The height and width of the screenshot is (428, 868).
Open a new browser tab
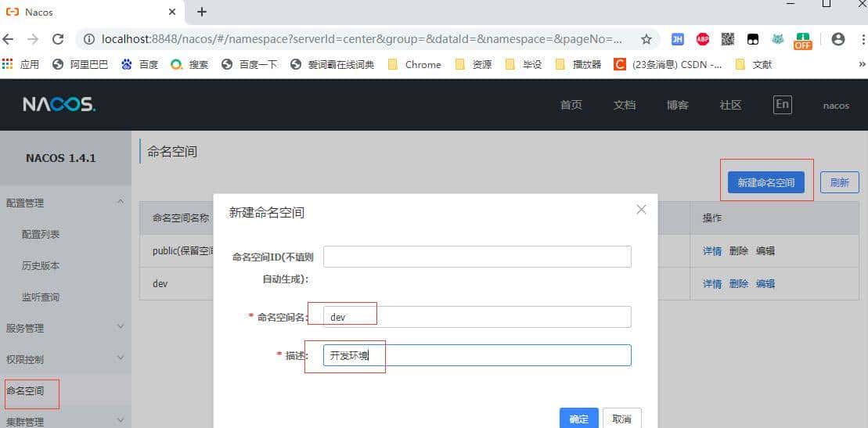pos(202,12)
